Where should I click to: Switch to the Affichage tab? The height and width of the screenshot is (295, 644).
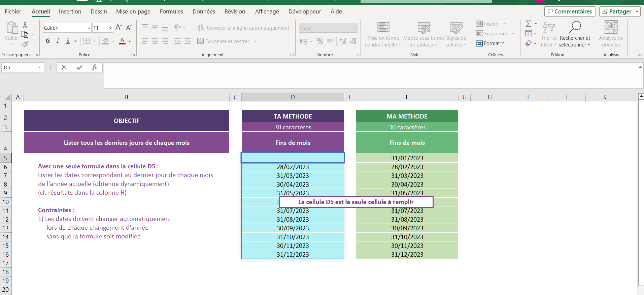[267, 11]
